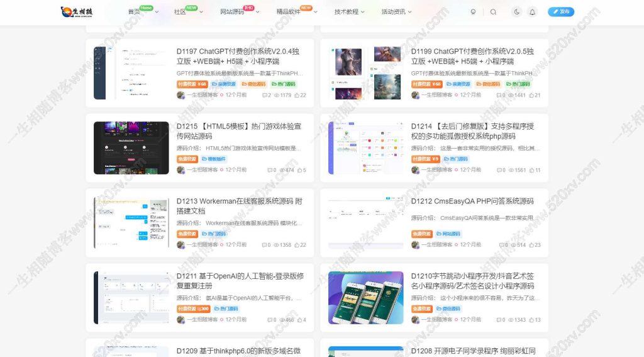Screen dimensions: 644x357
Task: Click the like thumbs-up on D1213 post
Action: click(297, 245)
